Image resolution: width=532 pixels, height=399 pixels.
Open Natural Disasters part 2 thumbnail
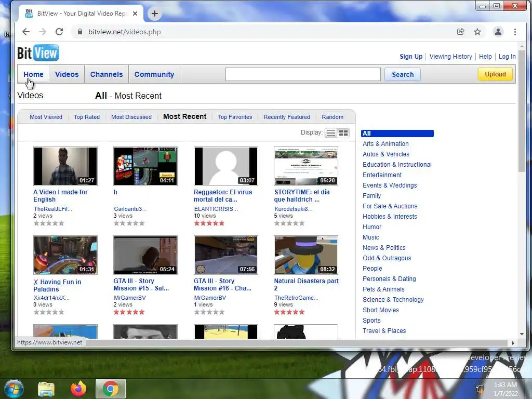pos(306,255)
